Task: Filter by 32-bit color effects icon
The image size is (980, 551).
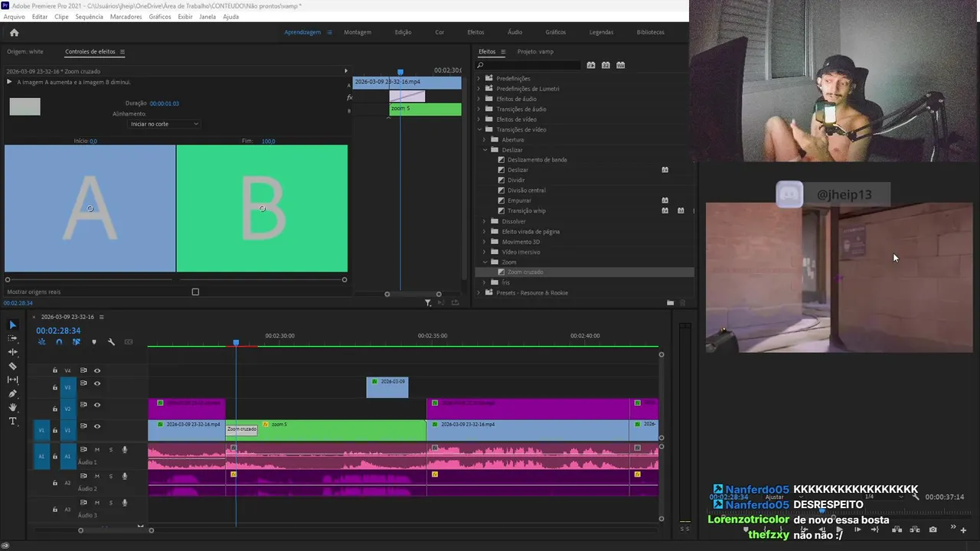Action: (x=606, y=65)
